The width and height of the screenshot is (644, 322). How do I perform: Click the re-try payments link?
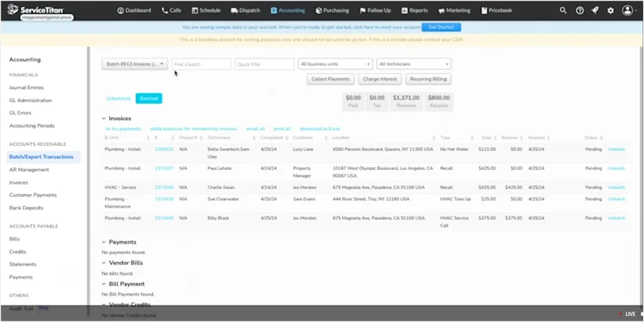(123, 129)
